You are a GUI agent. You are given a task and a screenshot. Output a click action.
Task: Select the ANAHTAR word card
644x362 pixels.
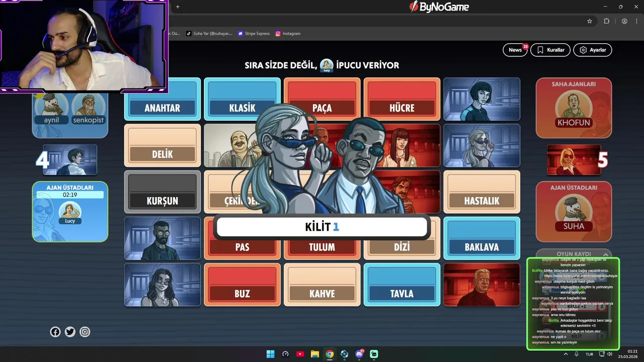point(163,99)
